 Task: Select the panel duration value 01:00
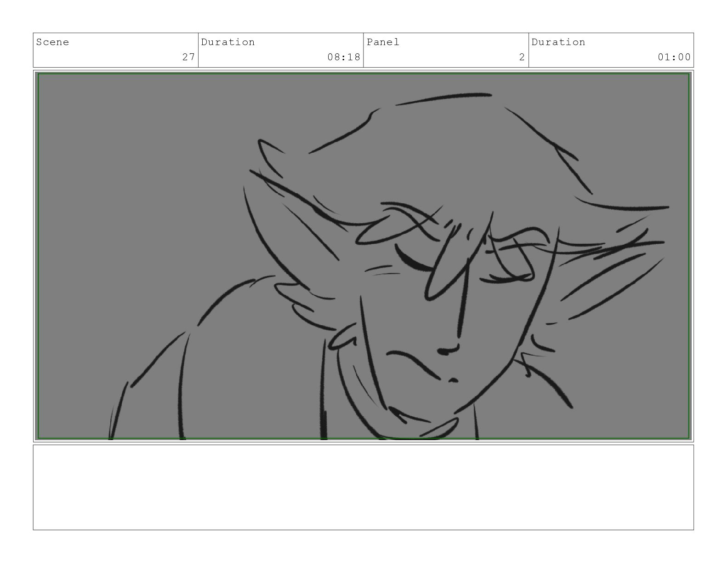pos(674,57)
